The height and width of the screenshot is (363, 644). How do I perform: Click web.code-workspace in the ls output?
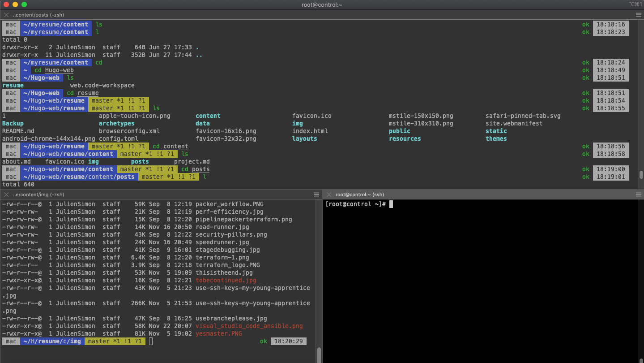[102, 85]
